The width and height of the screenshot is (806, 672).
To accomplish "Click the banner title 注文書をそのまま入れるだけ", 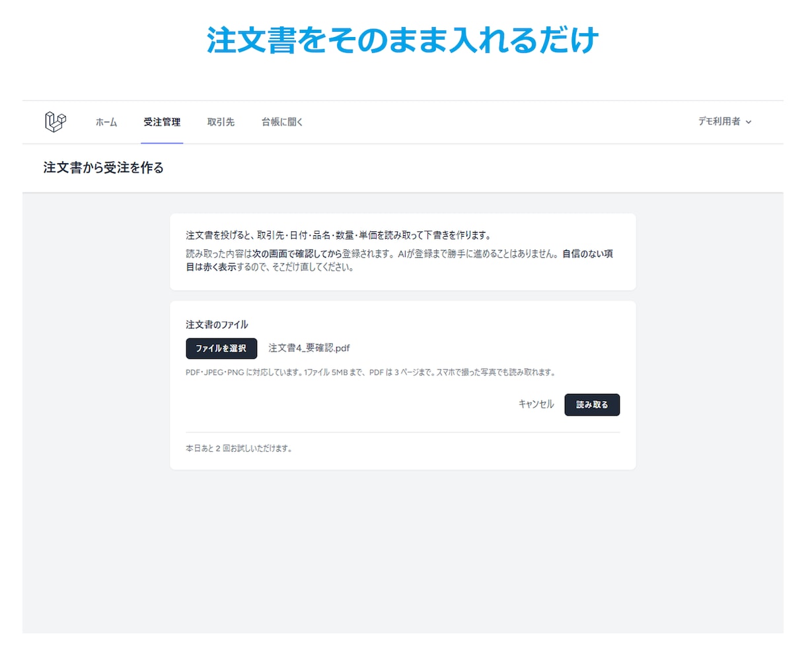I will [402, 40].
